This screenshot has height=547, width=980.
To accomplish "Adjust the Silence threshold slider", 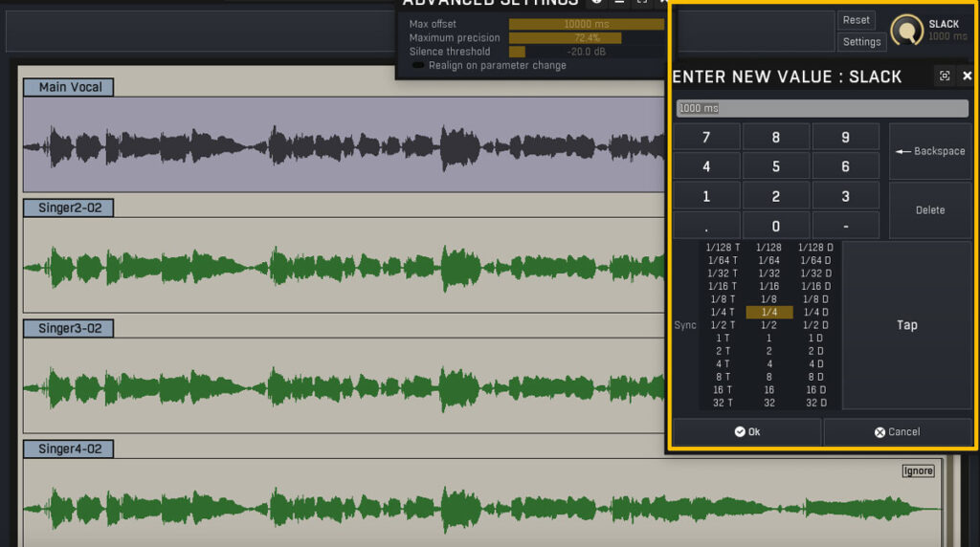I will pyautogui.click(x=586, y=52).
